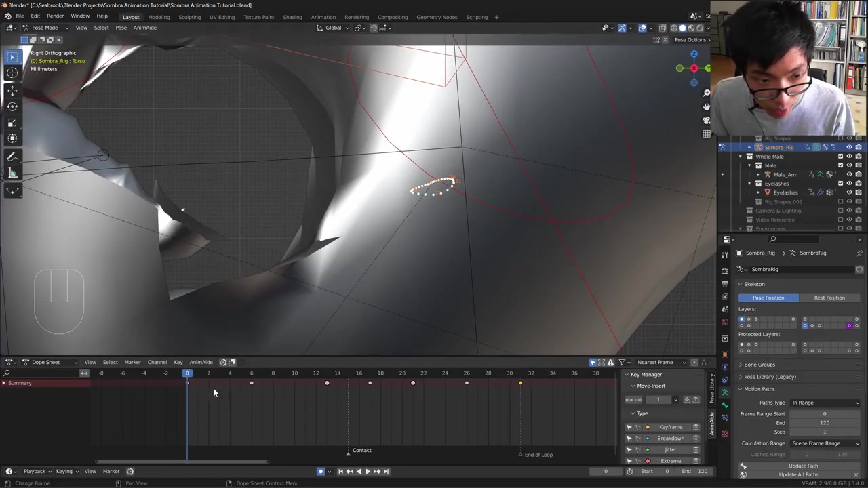Click the auto-keying record button
Viewport: 868px width, 488px height.
tap(321, 472)
